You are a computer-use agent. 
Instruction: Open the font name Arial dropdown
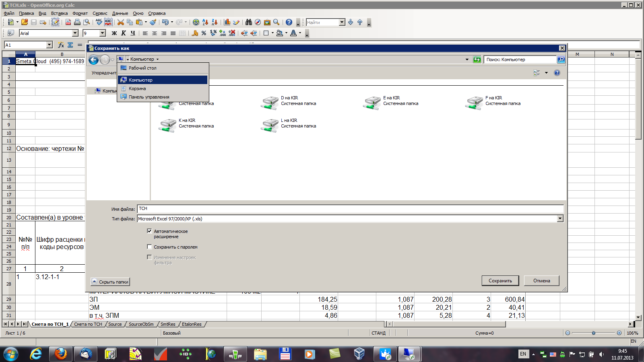coord(75,33)
